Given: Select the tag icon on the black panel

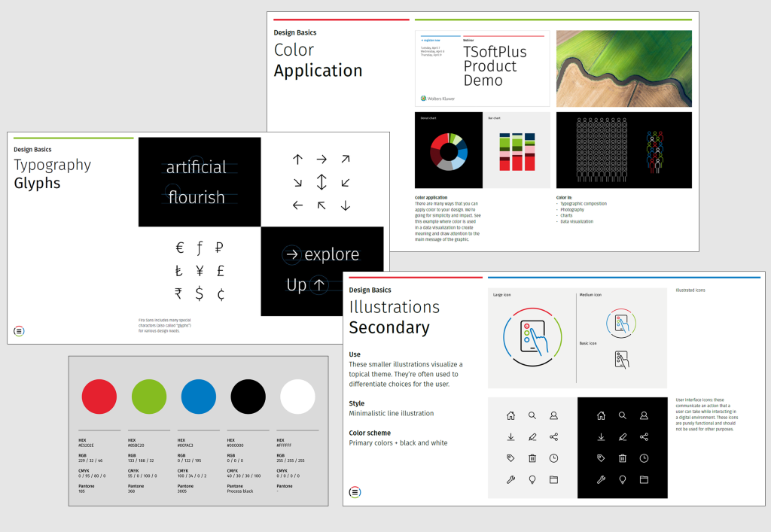Looking at the screenshot, I should click(x=601, y=458).
